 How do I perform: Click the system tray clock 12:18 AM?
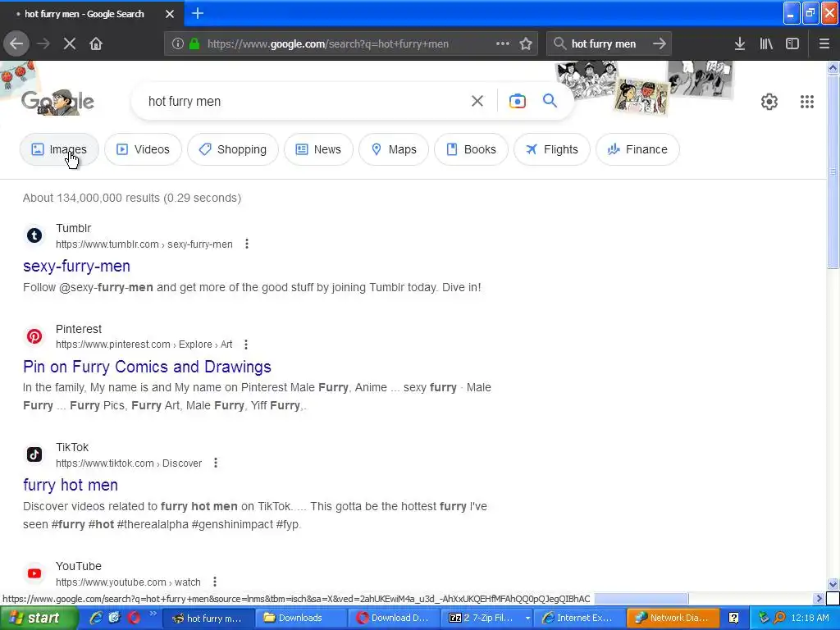click(x=810, y=619)
